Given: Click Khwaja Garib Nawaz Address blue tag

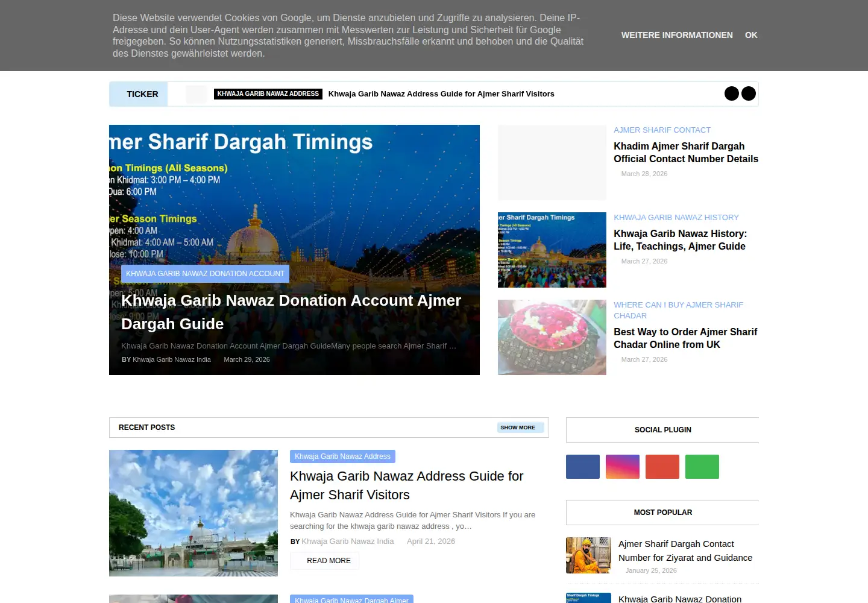Looking at the screenshot, I should coord(342,456).
